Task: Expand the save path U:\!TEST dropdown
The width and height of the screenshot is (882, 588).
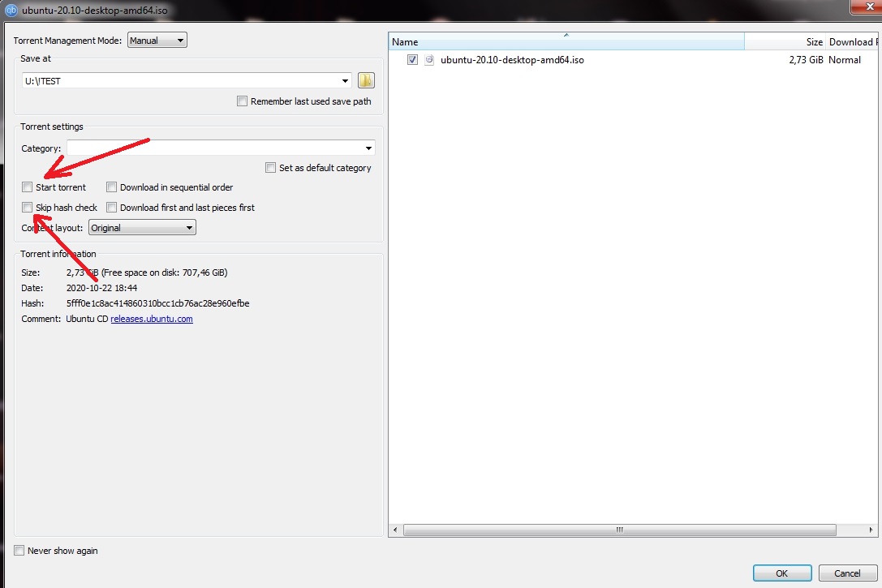Action: click(x=345, y=81)
